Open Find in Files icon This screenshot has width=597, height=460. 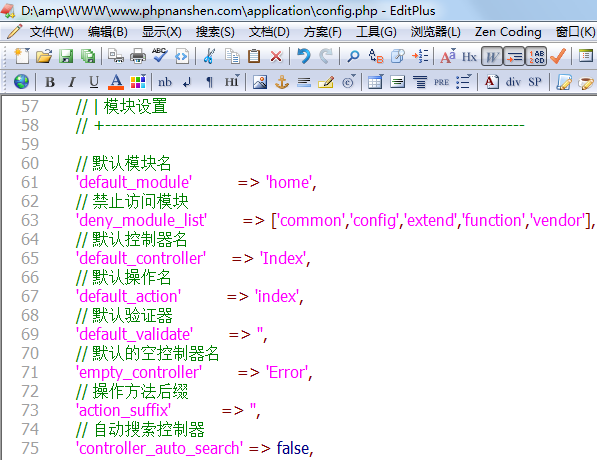coord(398,56)
